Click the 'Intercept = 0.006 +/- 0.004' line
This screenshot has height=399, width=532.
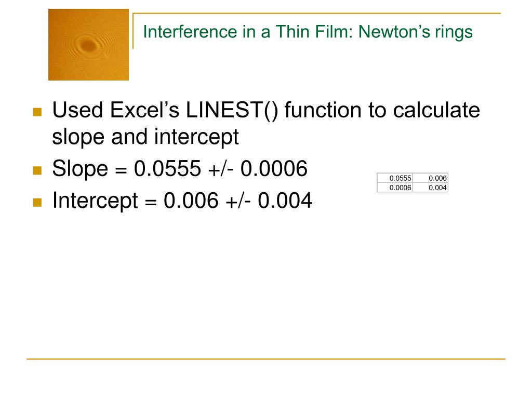coord(182,201)
